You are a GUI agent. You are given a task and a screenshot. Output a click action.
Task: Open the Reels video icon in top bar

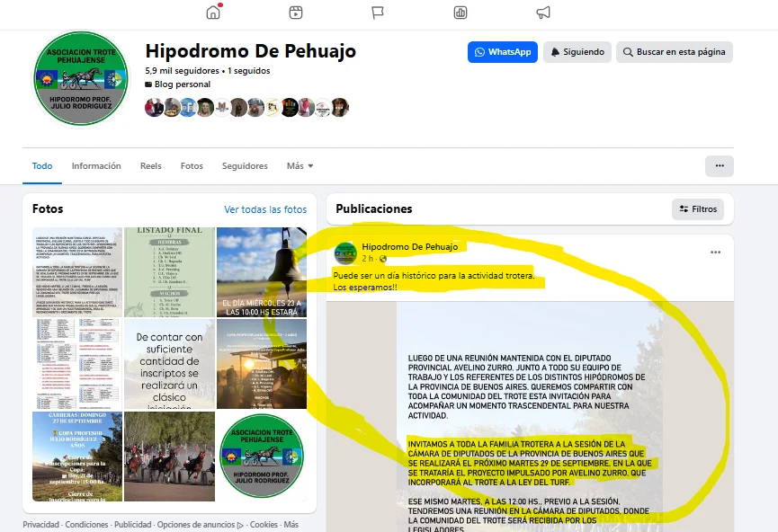[x=296, y=13]
